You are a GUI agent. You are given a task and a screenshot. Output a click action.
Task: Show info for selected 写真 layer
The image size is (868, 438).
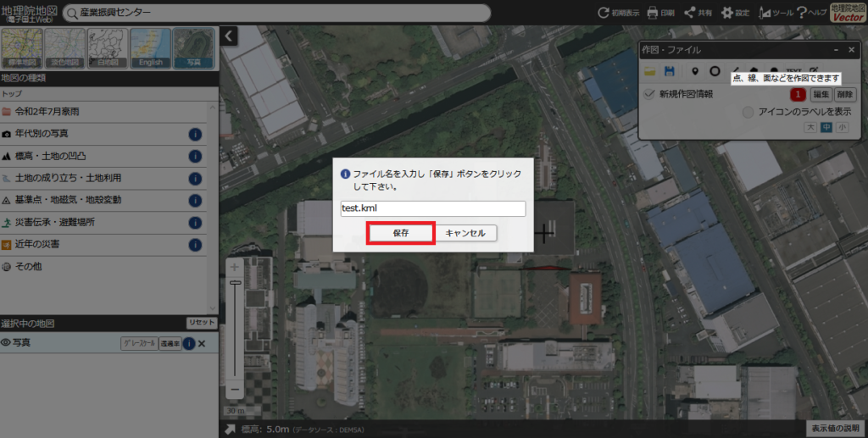[x=189, y=343]
